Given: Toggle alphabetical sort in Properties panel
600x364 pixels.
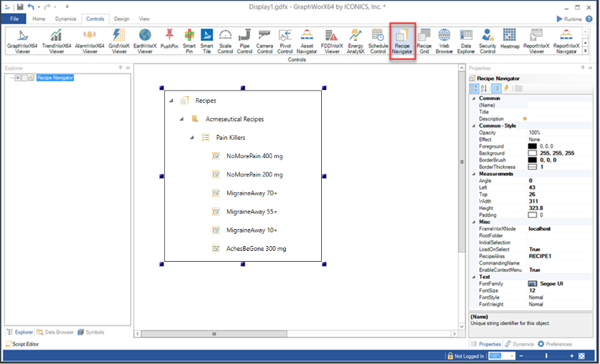Looking at the screenshot, I should (x=484, y=89).
